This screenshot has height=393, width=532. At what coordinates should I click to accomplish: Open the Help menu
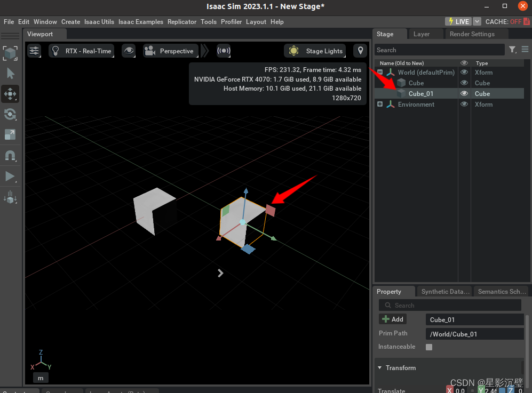[277, 22]
